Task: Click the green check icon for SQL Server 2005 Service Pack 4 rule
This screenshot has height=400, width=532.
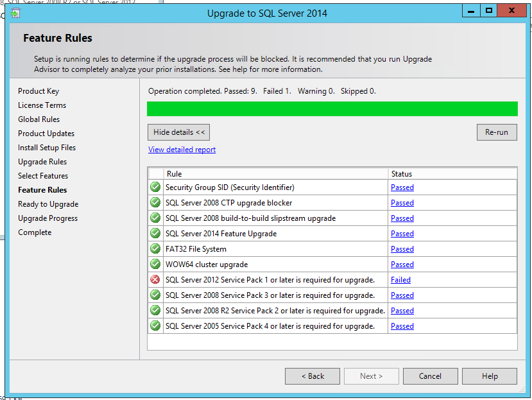Action: pyautogui.click(x=155, y=326)
